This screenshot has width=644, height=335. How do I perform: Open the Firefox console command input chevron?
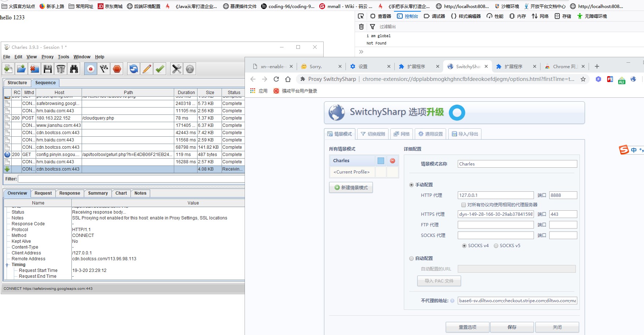pos(361,52)
